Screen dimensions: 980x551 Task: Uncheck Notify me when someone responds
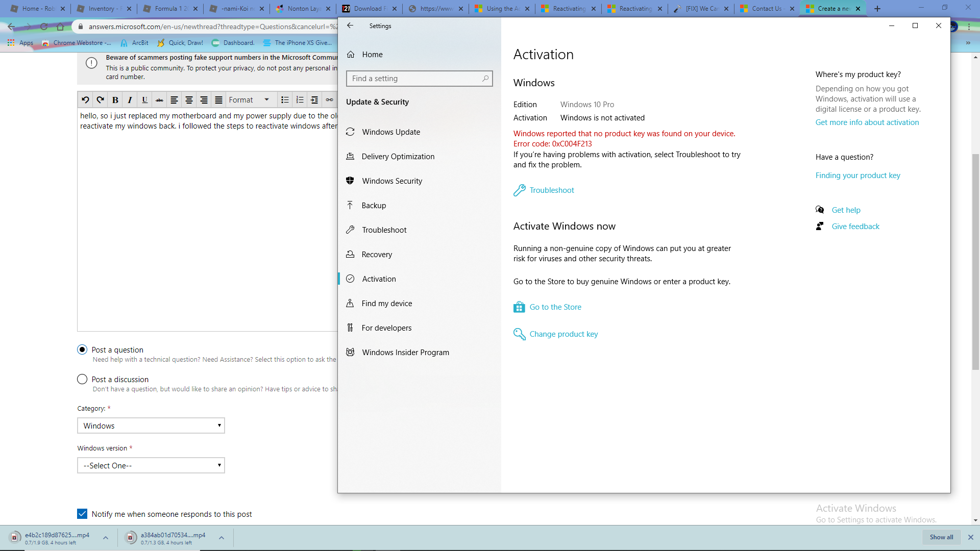82,514
